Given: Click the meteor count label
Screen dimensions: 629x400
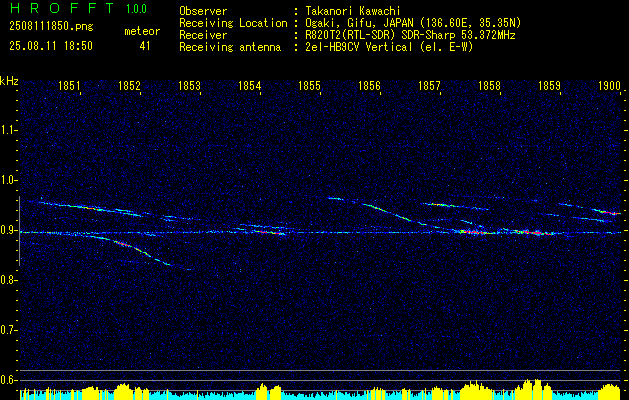Looking at the screenshot, I should point(142,31).
